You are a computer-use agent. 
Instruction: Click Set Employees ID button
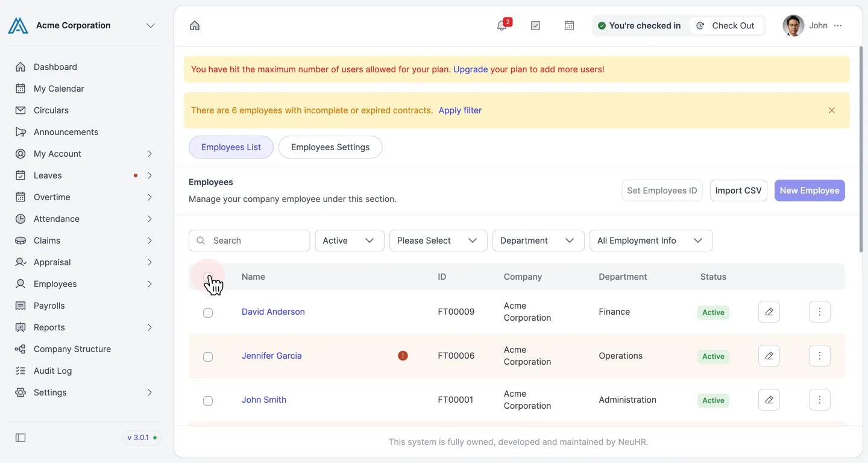pyautogui.click(x=662, y=191)
